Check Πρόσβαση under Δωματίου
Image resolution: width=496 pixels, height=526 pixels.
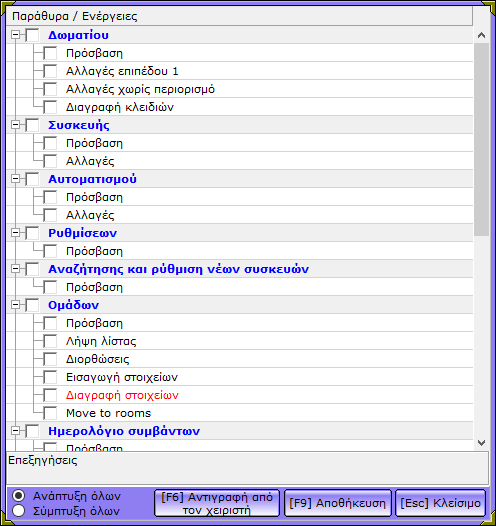(50, 53)
